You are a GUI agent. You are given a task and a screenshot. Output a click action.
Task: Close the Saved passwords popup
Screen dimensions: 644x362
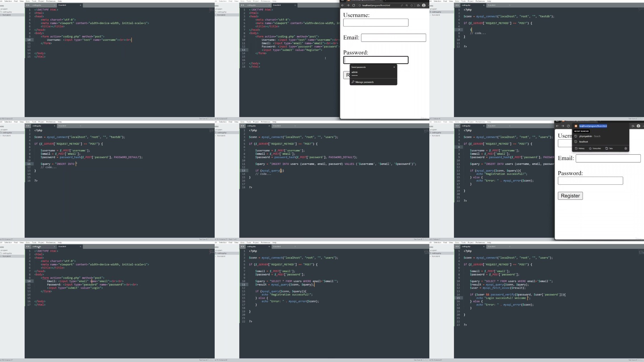394,67
